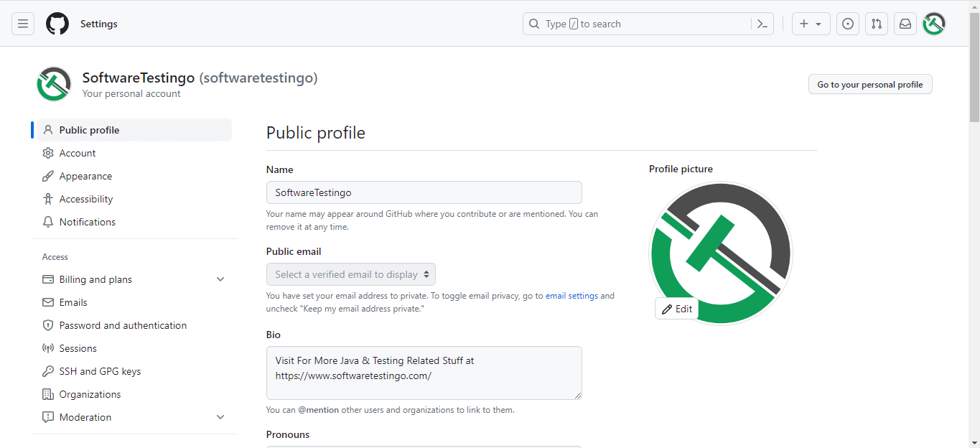
Task: Click the small account avatar beside SoftwareTestingo
Action: tap(54, 84)
